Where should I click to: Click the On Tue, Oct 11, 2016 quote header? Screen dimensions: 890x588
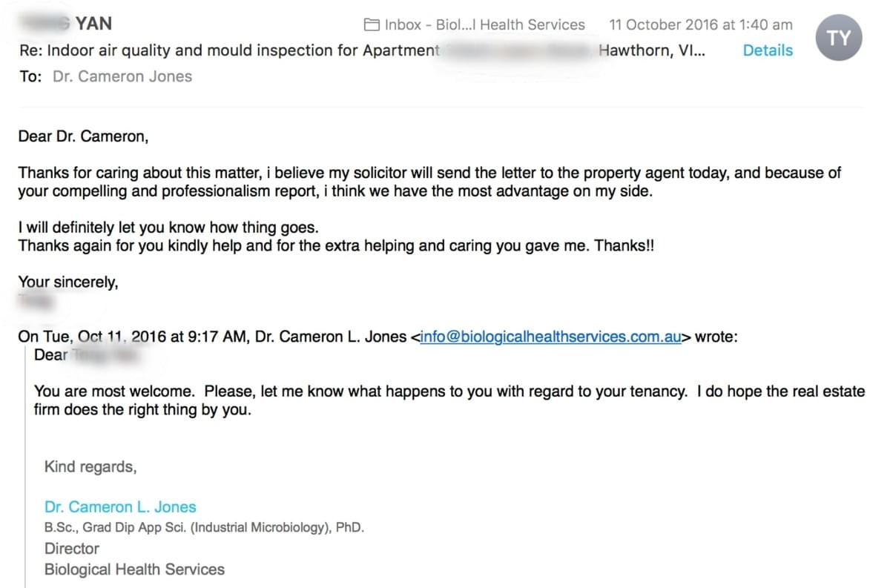(x=378, y=337)
